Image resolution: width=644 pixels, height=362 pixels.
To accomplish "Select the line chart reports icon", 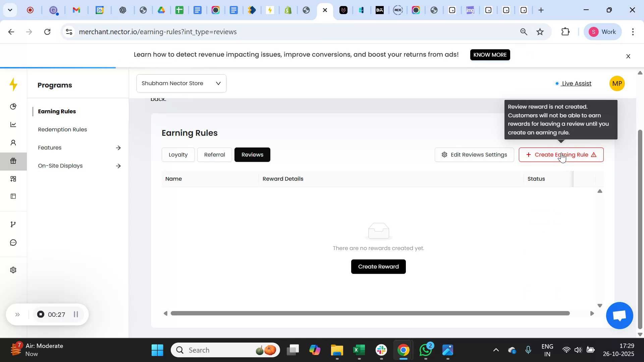I will point(13,124).
